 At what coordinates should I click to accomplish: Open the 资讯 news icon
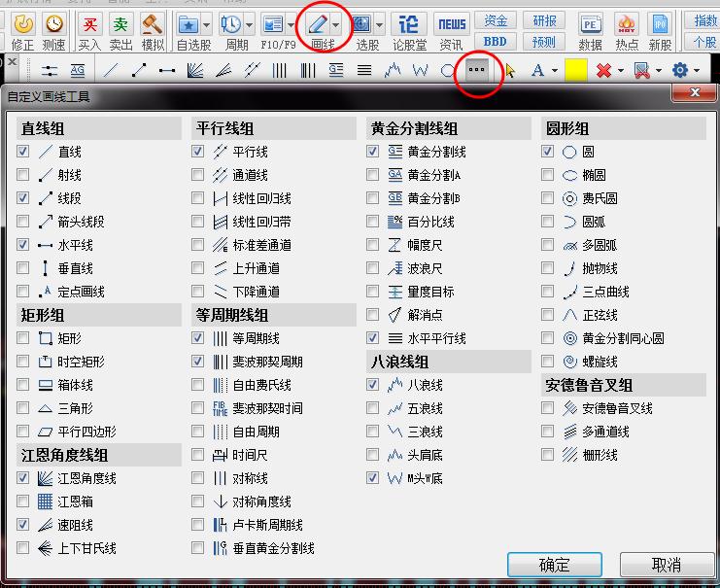coord(452,24)
